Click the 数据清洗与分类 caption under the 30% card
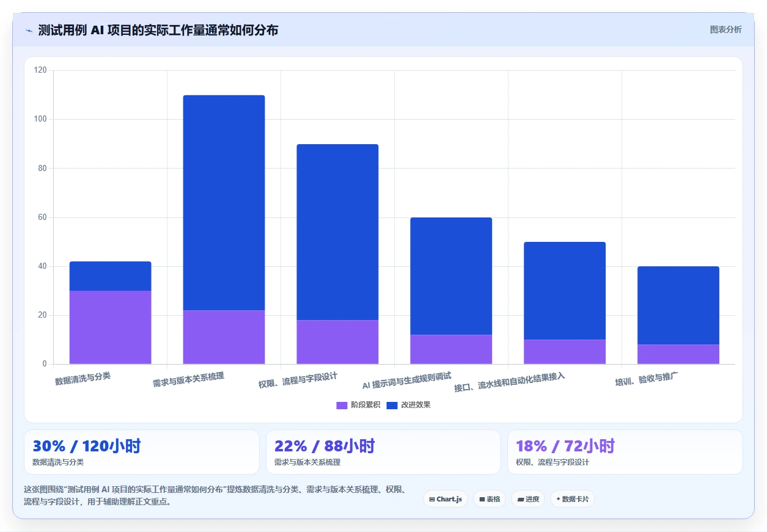The image size is (767, 532). pos(58,462)
